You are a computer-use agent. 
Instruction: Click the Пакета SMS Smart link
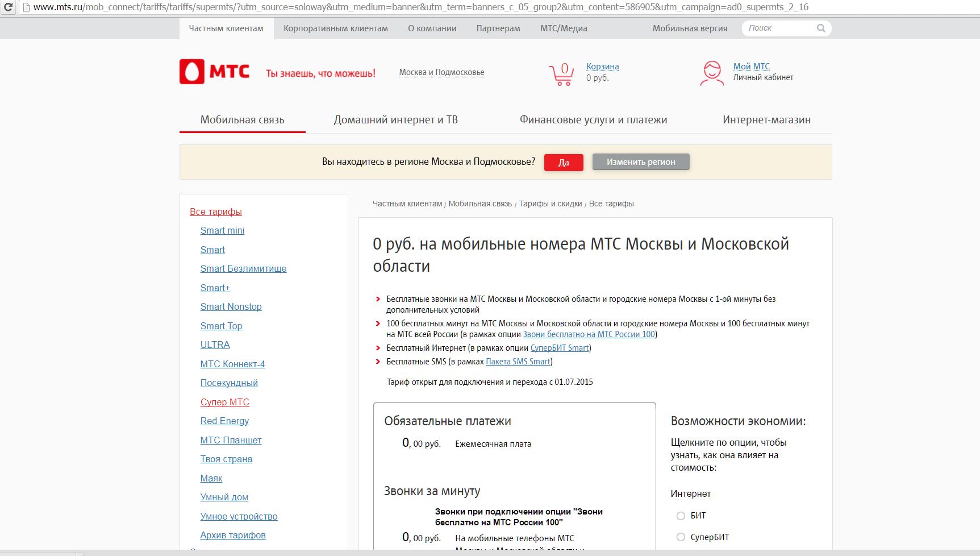(518, 362)
